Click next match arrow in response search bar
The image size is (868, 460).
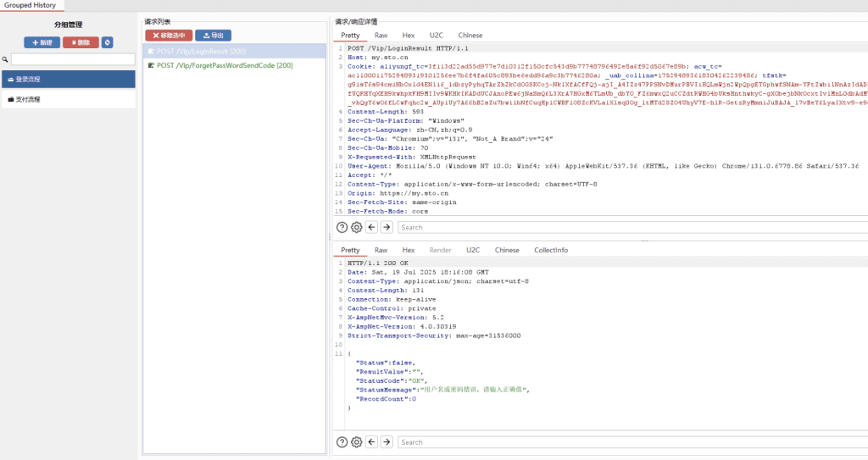click(x=387, y=442)
